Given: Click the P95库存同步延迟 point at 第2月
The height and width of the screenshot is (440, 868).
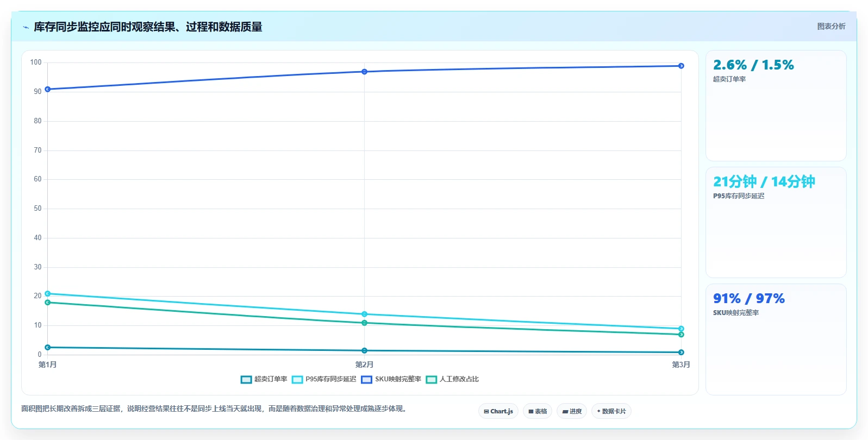Looking at the screenshot, I should click(365, 314).
